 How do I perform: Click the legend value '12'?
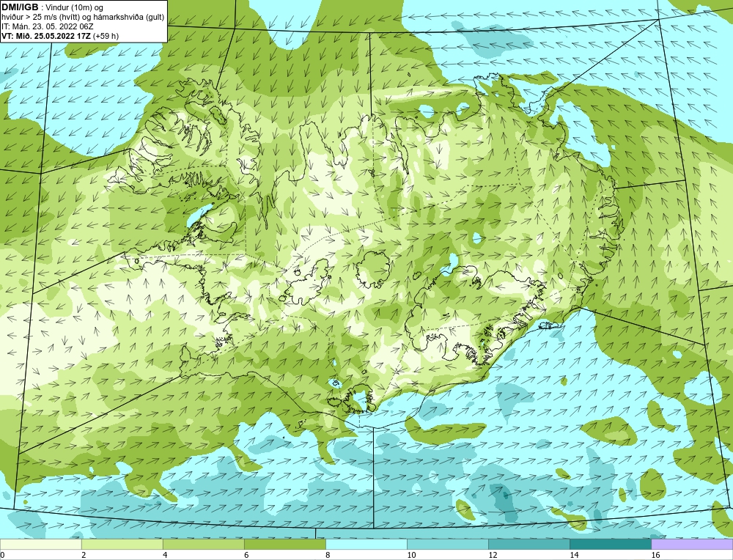click(493, 555)
